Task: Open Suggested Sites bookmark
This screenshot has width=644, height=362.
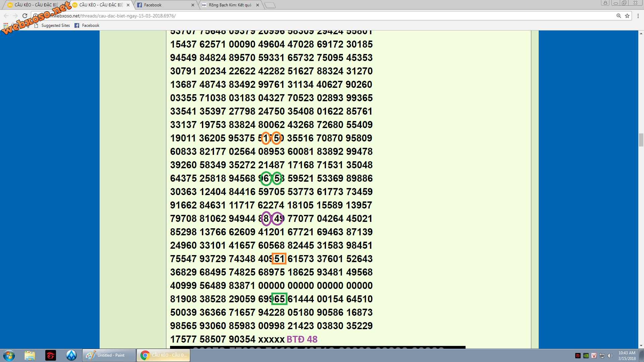Action: (52, 25)
